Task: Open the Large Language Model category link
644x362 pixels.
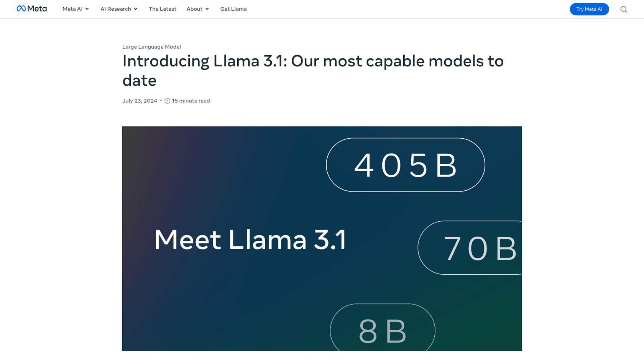Action: [x=151, y=47]
